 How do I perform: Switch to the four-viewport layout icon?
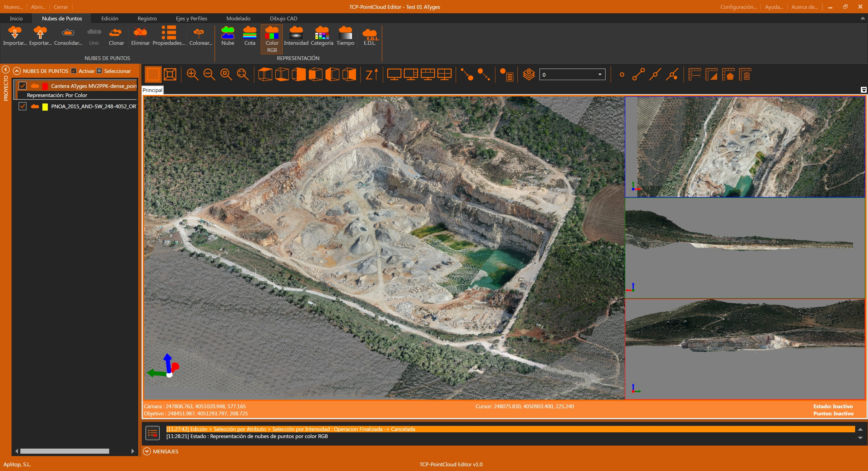coord(445,74)
